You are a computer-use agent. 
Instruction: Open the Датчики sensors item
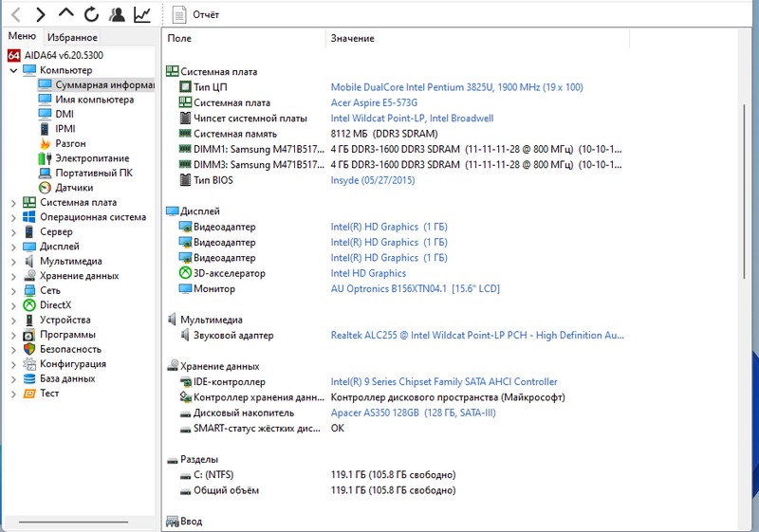(73, 188)
